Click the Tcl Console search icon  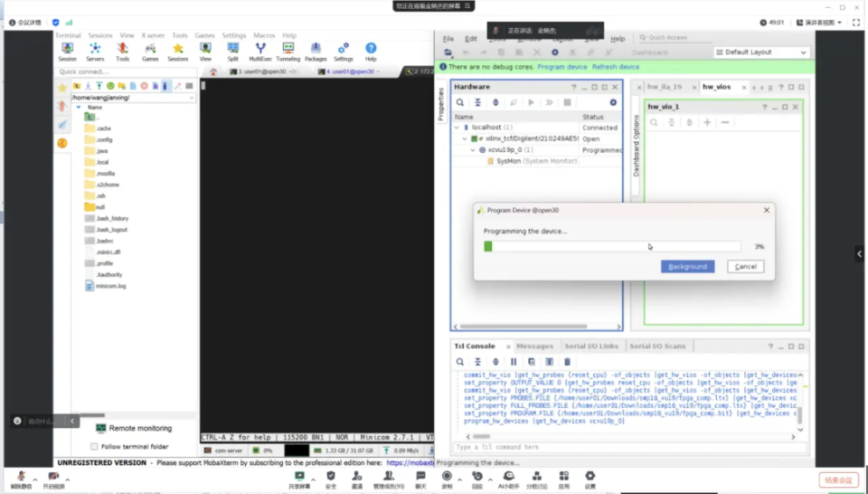point(460,362)
